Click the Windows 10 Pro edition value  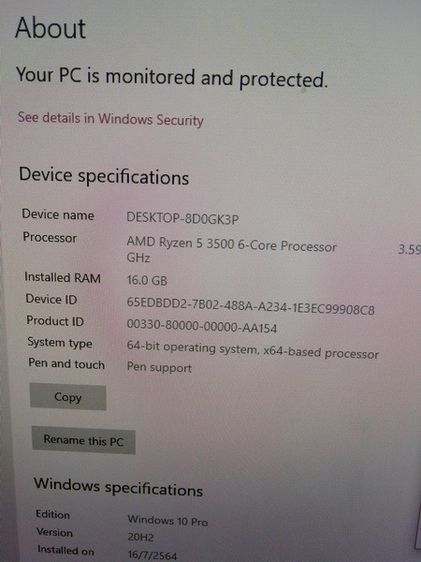tap(168, 520)
